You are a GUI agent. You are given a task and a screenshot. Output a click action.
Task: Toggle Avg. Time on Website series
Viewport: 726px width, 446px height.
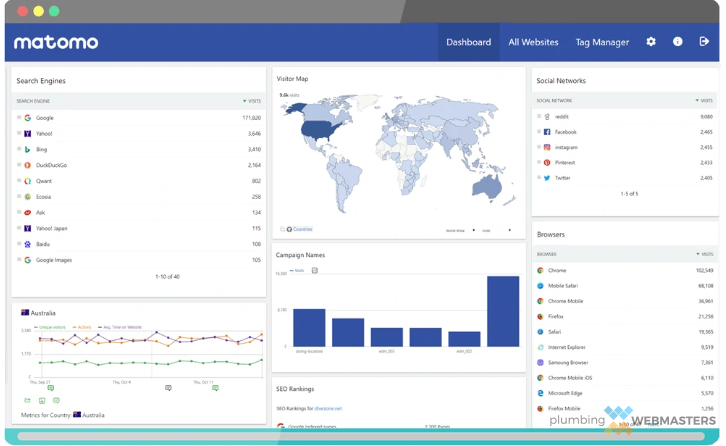[x=119, y=327]
